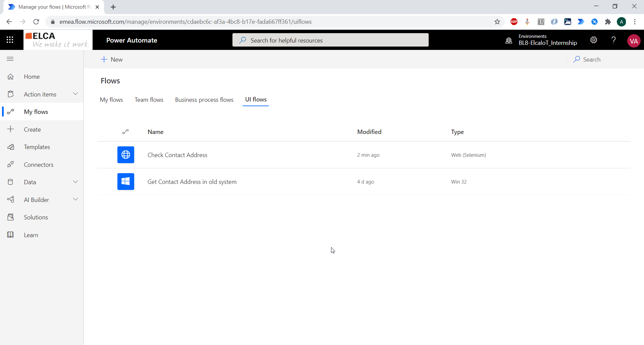Image resolution: width=644 pixels, height=345 pixels.
Task: Click the Solutions icon in sidebar
Action: tap(11, 217)
